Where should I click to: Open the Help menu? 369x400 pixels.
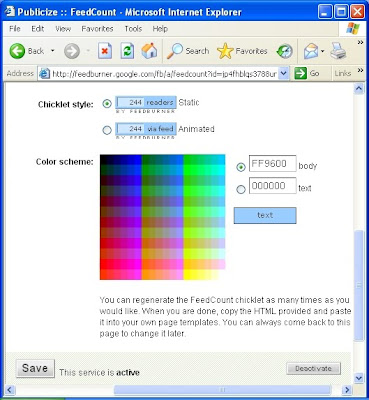click(160, 29)
